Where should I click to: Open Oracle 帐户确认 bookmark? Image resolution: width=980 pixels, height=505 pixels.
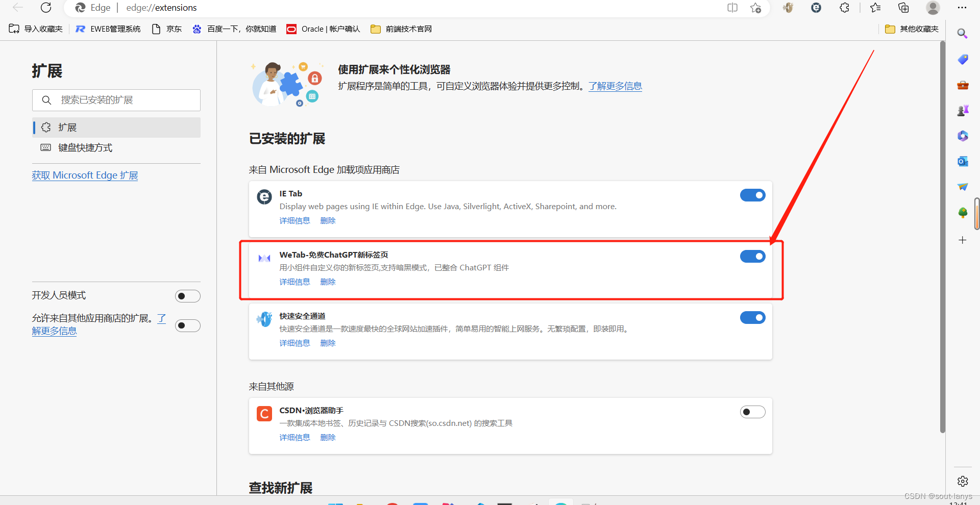point(323,29)
